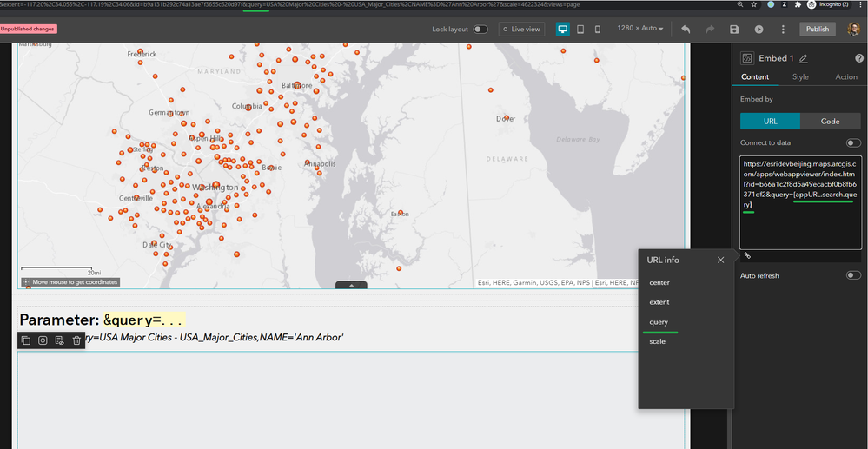Switch to mobile phone view

(597, 29)
